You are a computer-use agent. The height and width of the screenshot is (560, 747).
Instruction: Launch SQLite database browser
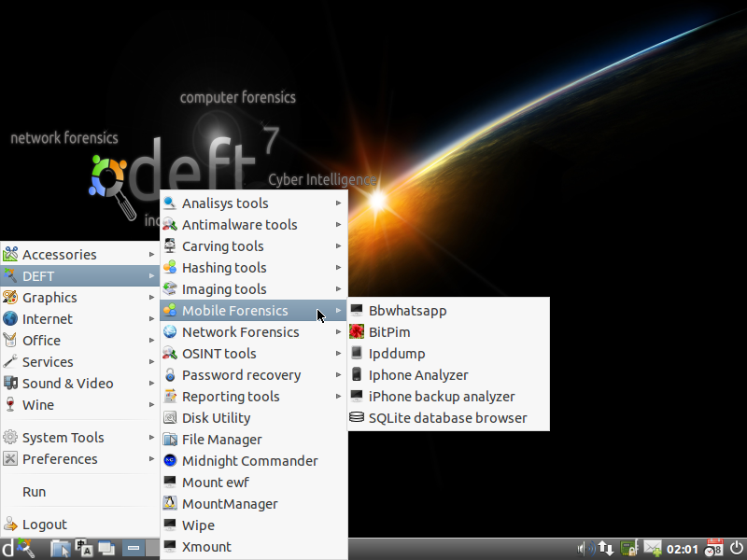(447, 418)
